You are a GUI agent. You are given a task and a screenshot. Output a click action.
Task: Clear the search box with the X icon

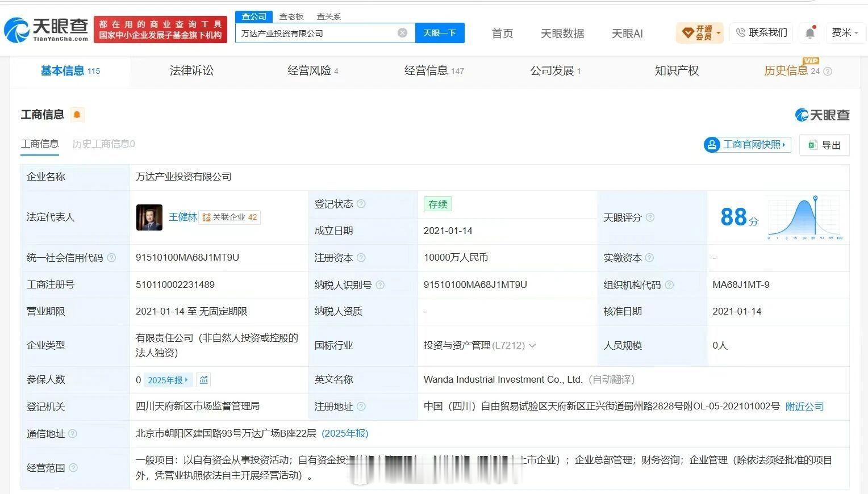[402, 33]
